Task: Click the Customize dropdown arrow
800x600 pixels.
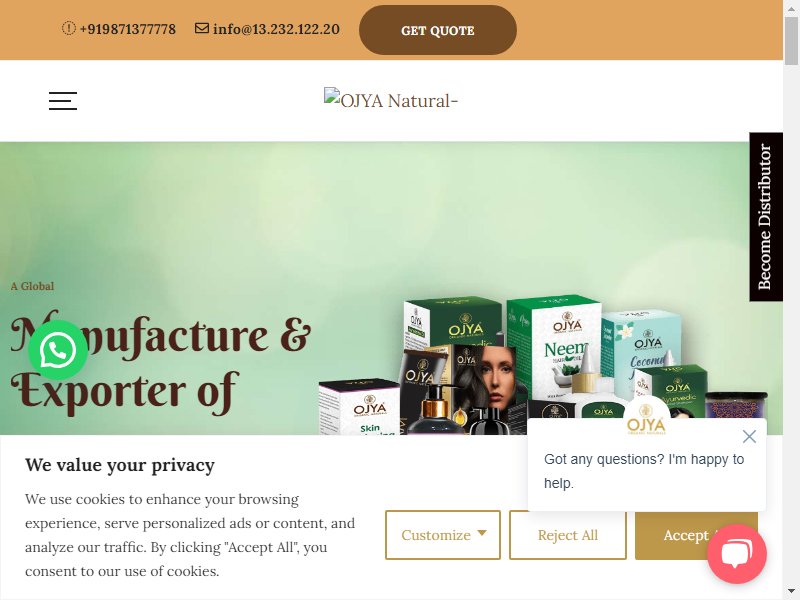Action: click(x=482, y=533)
